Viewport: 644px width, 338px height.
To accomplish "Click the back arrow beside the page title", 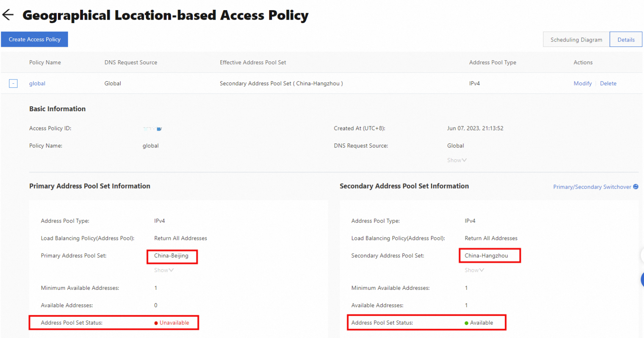I will 8,15.
